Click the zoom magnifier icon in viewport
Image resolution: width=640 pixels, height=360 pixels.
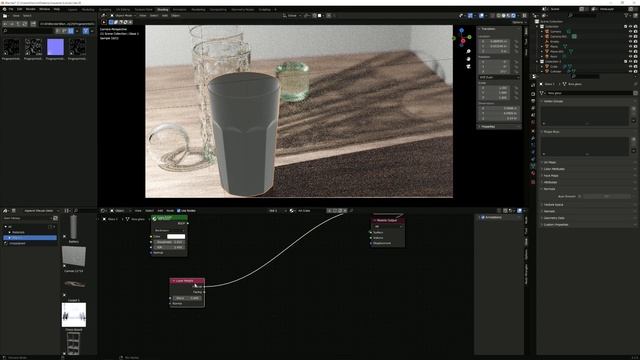click(x=469, y=51)
